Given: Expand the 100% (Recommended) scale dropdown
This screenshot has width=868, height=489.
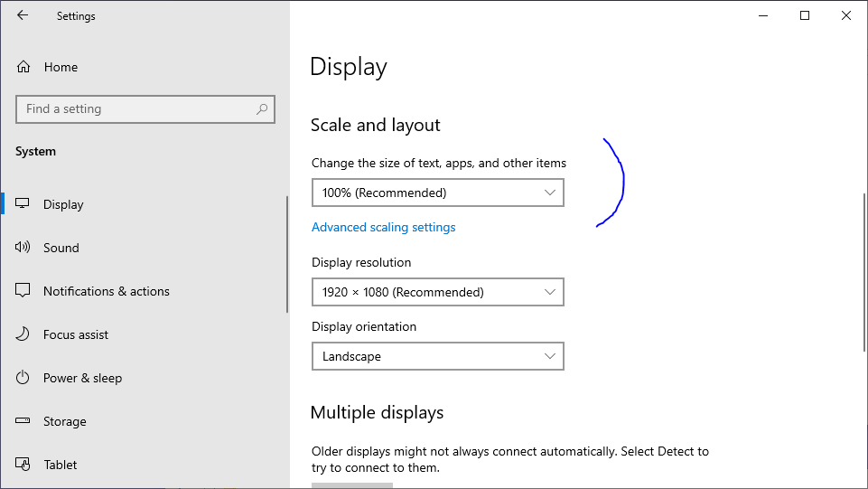Looking at the screenshot, I should pyautogui.click(x=437, y=193).
